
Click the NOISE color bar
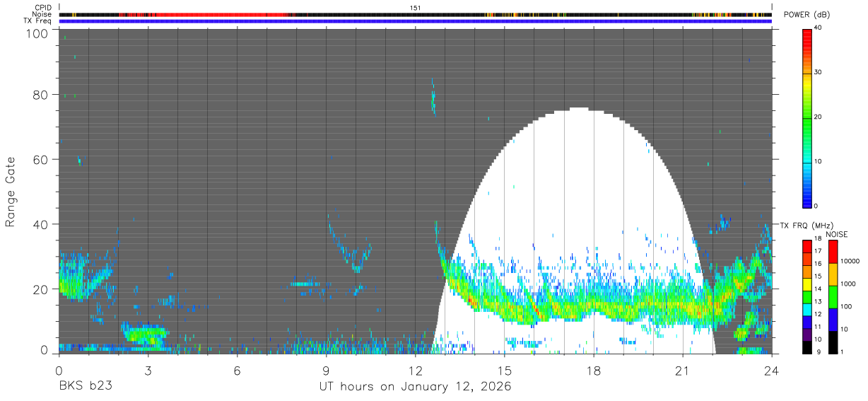pos(833,296)
